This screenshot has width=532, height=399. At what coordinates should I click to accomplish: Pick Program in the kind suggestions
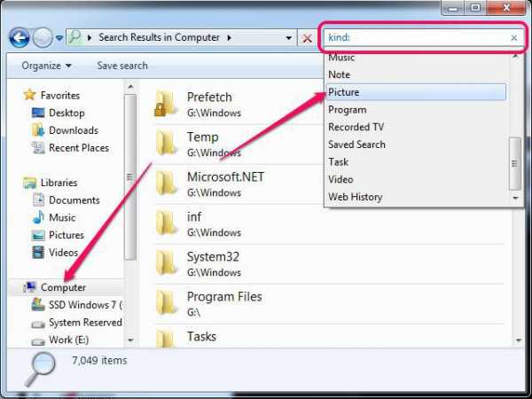pyautogui.click(x=347, y=110)
